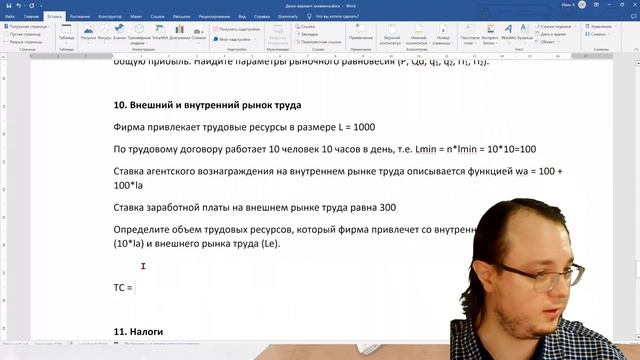Collapse the ribbon with the chevron arrow
640x360 pixels.
[636, 49]
